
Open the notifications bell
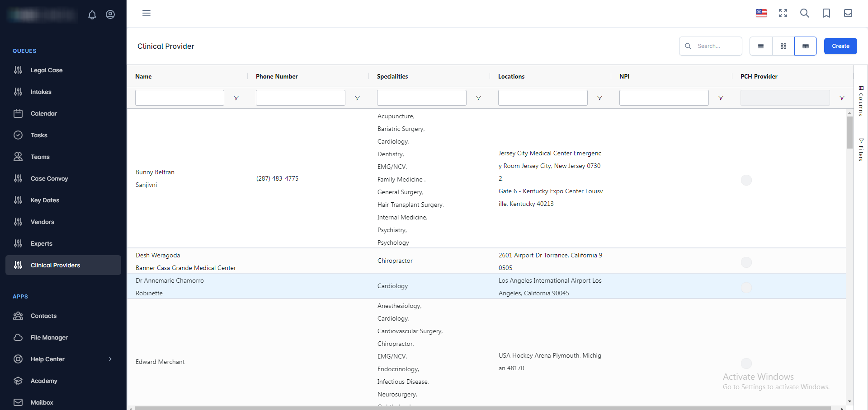[x=92, y=14]
